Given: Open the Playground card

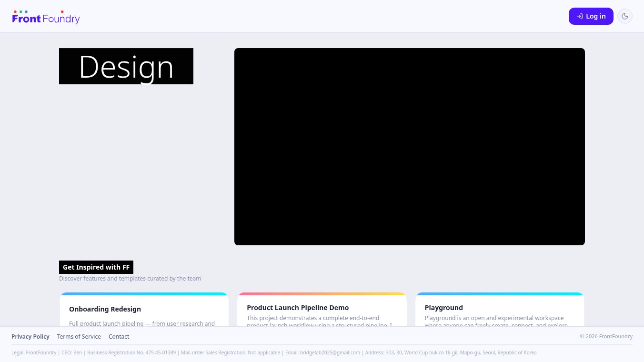Looking at the screenshot, I should pos(500,310).
